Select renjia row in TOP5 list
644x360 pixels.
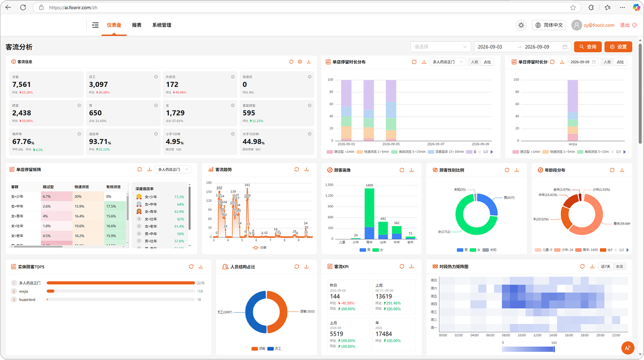(108, 291)
